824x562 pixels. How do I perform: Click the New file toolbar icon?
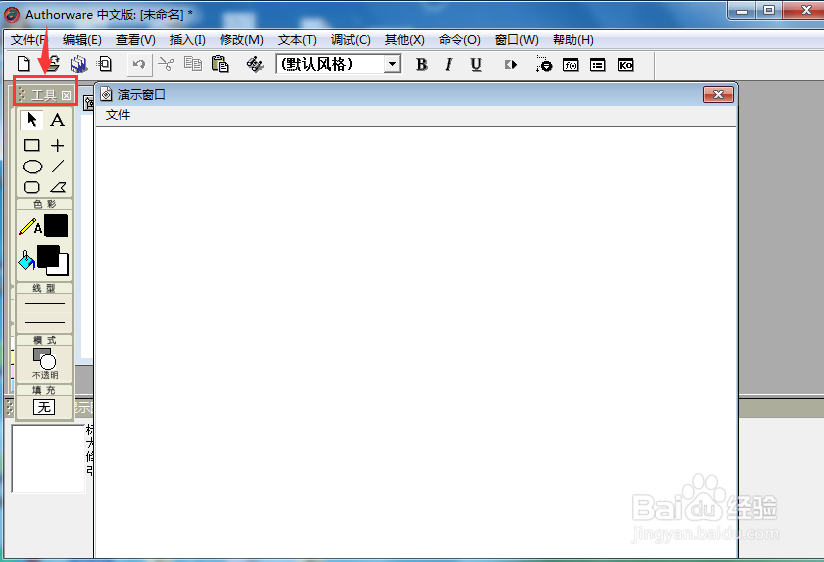click(x=24, y=65)
